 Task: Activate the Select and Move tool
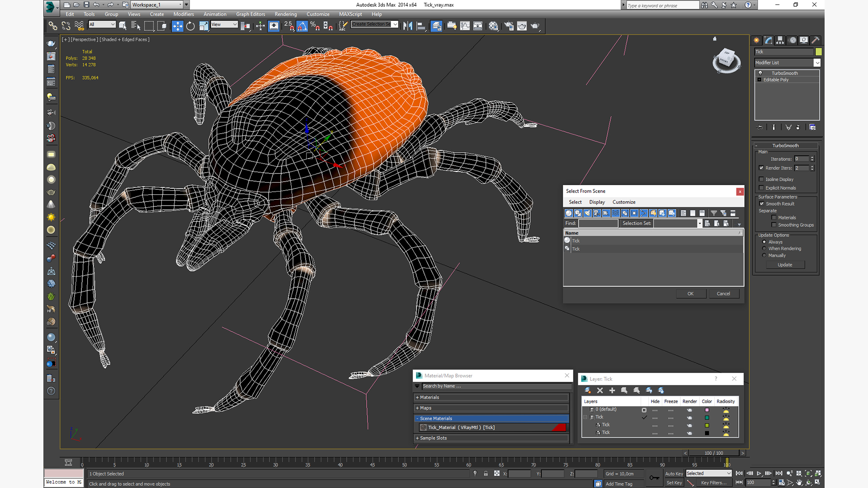(x=177, y=26)
